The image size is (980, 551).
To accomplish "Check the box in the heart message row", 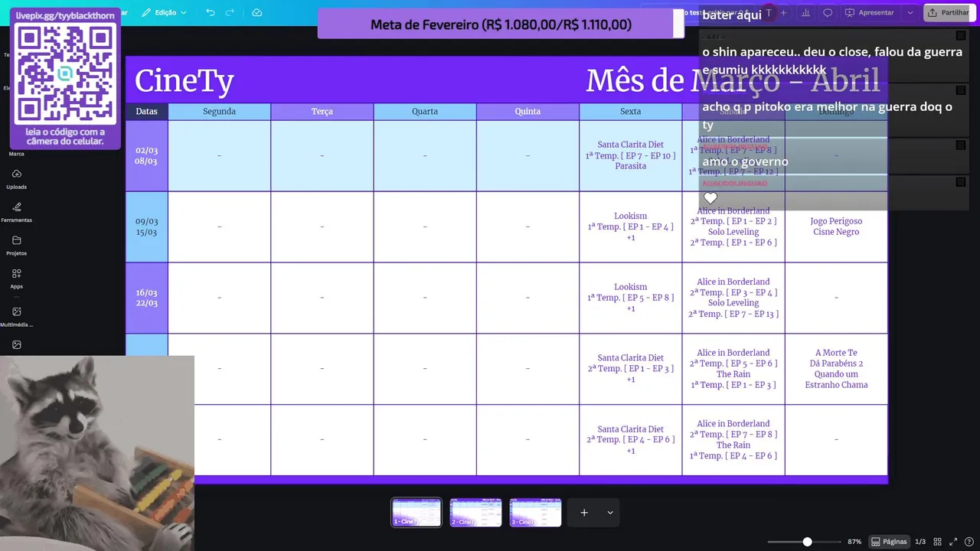I will 960,182.
